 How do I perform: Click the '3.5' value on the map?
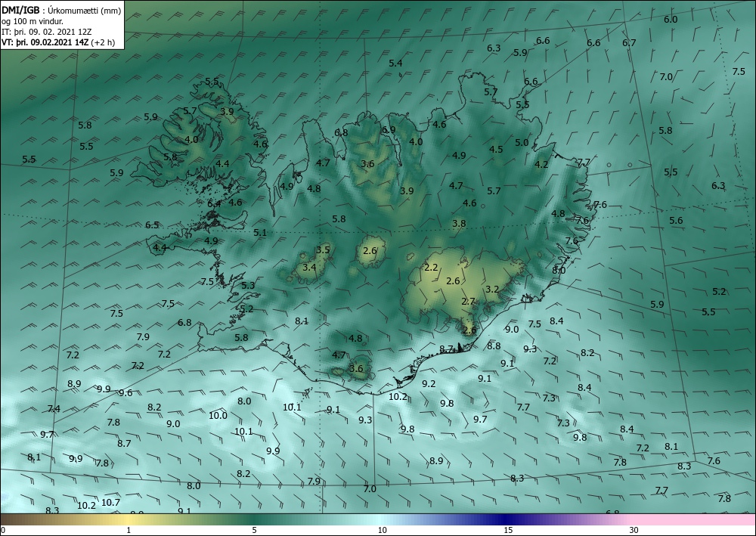[323, 249]
